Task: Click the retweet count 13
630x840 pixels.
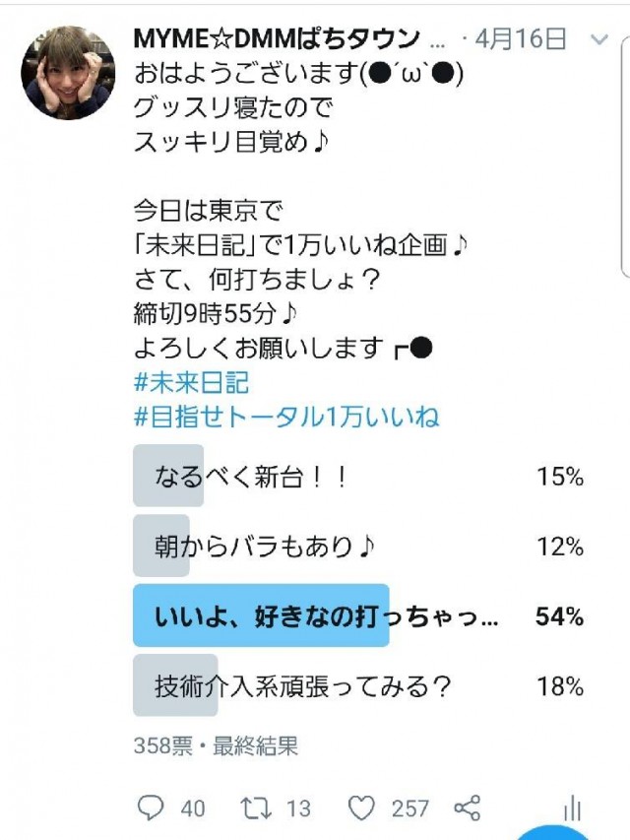Action: pyautogui.click(x=298, y=808)
